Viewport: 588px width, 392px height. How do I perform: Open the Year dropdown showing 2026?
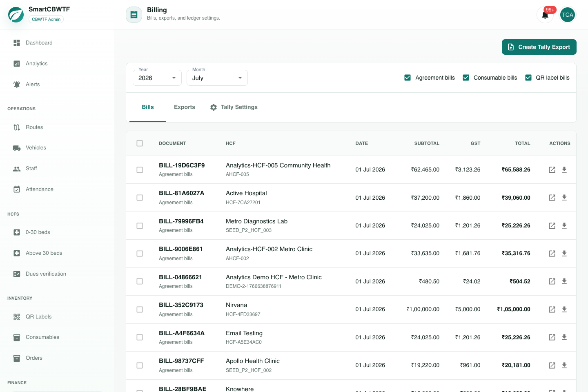(157, 78)
